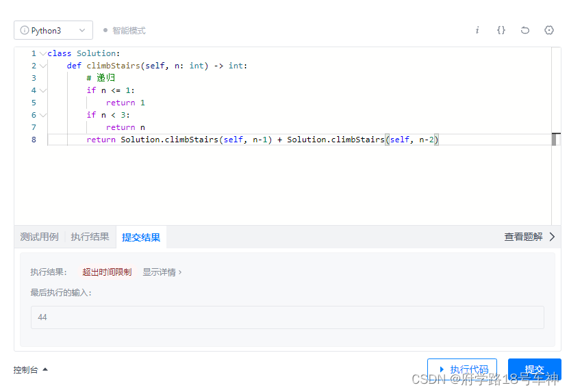The height and width of the screenshot is (392, 569).
Task: Expand 显示详情 details link
Action: coord(162,272)
